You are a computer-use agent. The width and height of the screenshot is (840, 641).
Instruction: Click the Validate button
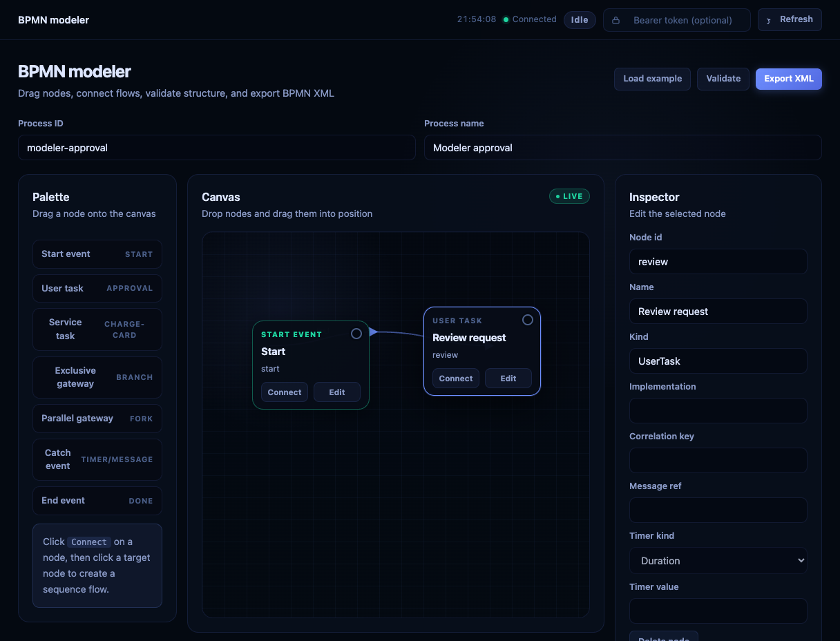click(x=723, y=79)
